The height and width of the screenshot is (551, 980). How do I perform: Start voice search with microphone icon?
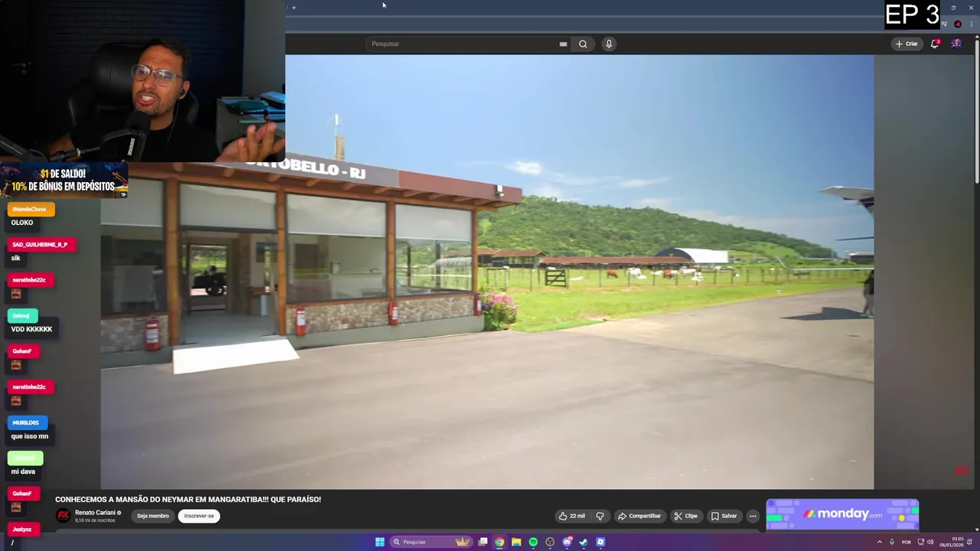point(609,44)
